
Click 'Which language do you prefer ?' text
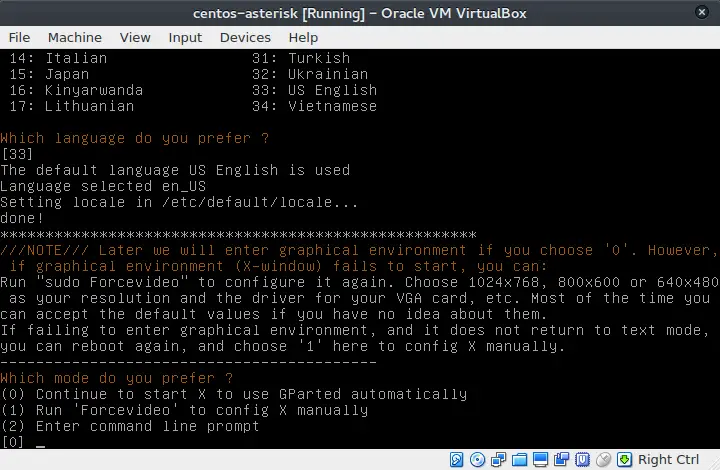click(135, 138)
